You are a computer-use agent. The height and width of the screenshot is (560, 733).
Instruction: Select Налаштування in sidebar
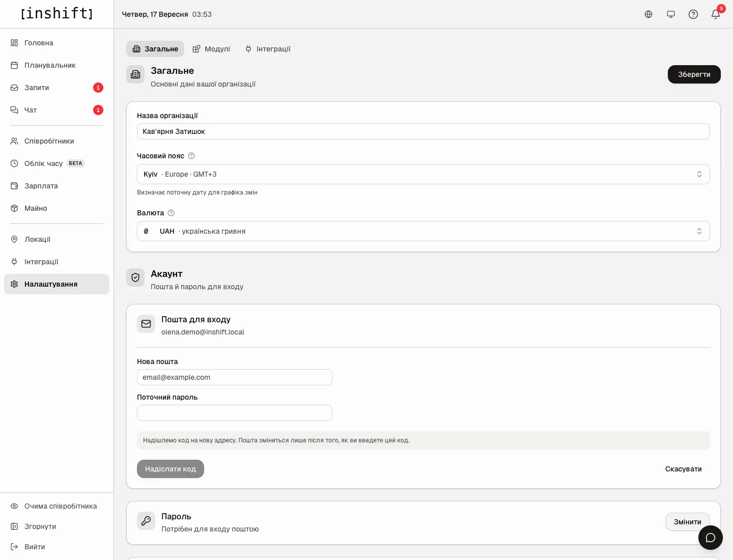57,284
